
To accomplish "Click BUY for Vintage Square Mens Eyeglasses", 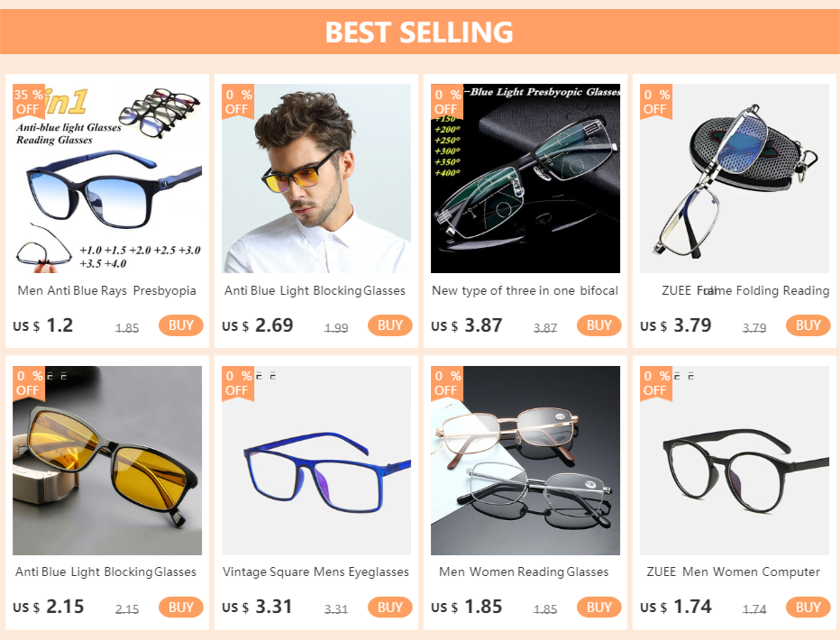I will click(x=390, y=608).
